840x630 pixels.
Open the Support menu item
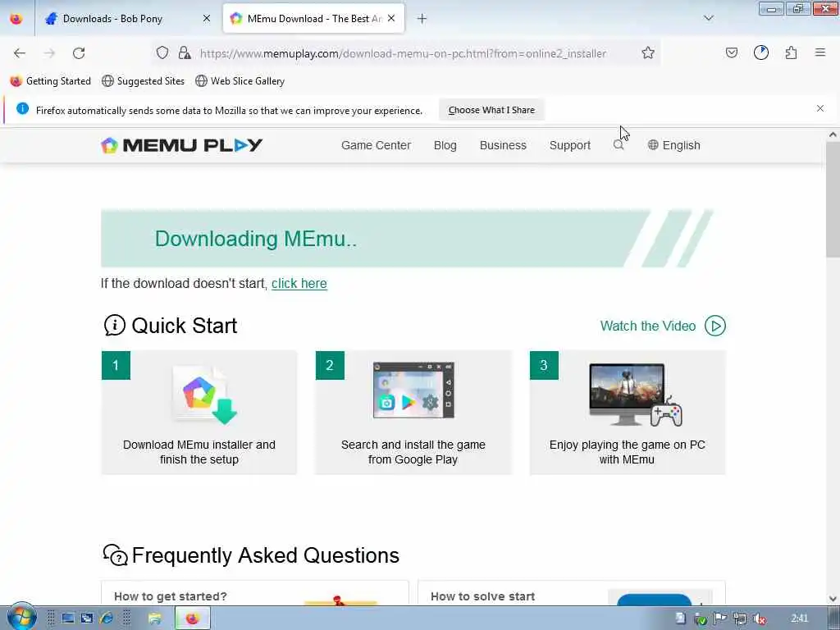click(569, 145)
